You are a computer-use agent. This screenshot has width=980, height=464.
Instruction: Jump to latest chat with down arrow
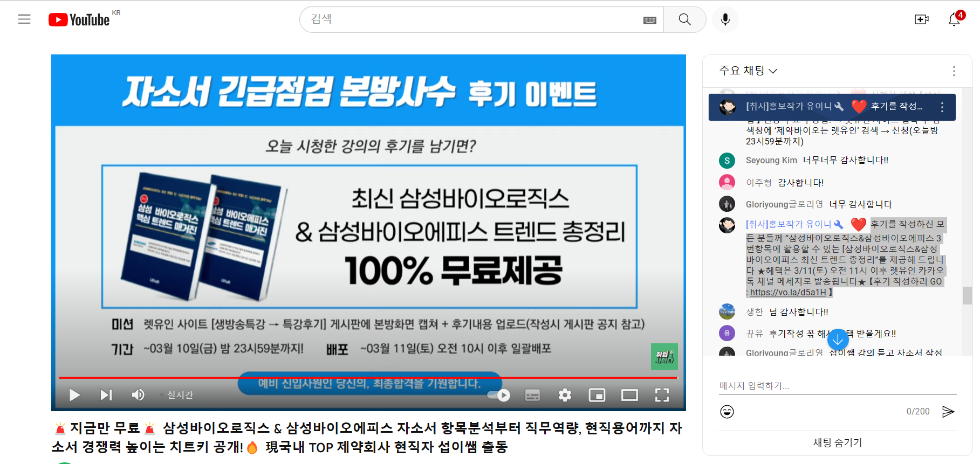click(838, 340)
